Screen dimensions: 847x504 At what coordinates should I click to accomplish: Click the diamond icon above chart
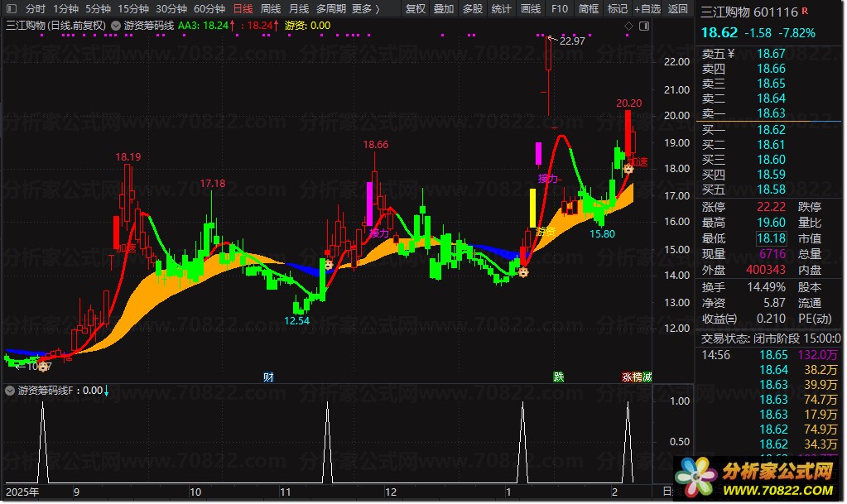pos(628,26)
